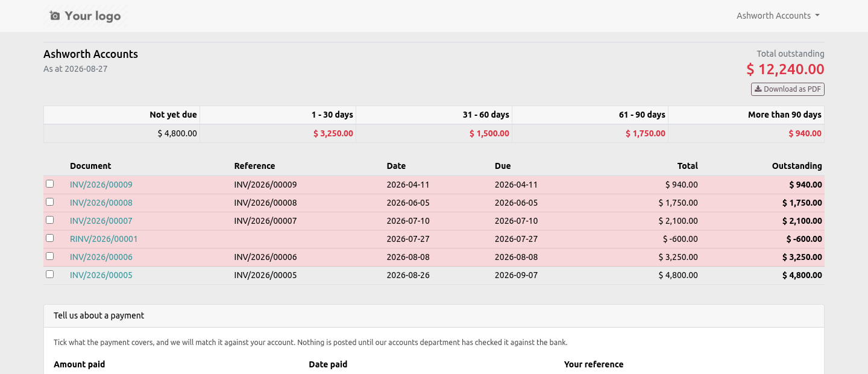Viewport: 868px width, 374px height.
Task: Tick the checkbox for RINV/2026/00001
Action: [x=50, y=238]
